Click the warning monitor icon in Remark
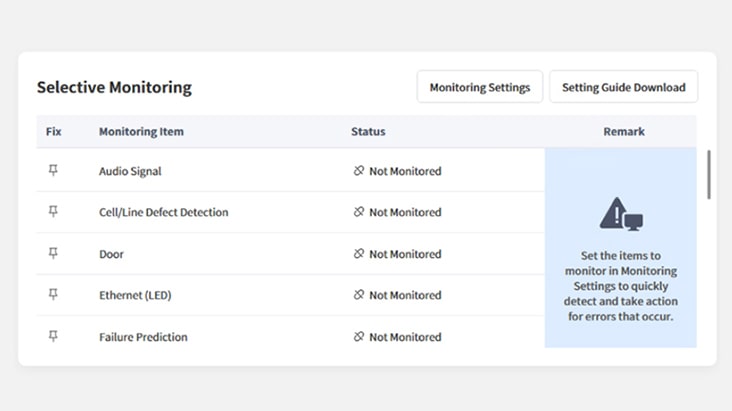Viewport: 732px width, 411px height. pos(621,214)
